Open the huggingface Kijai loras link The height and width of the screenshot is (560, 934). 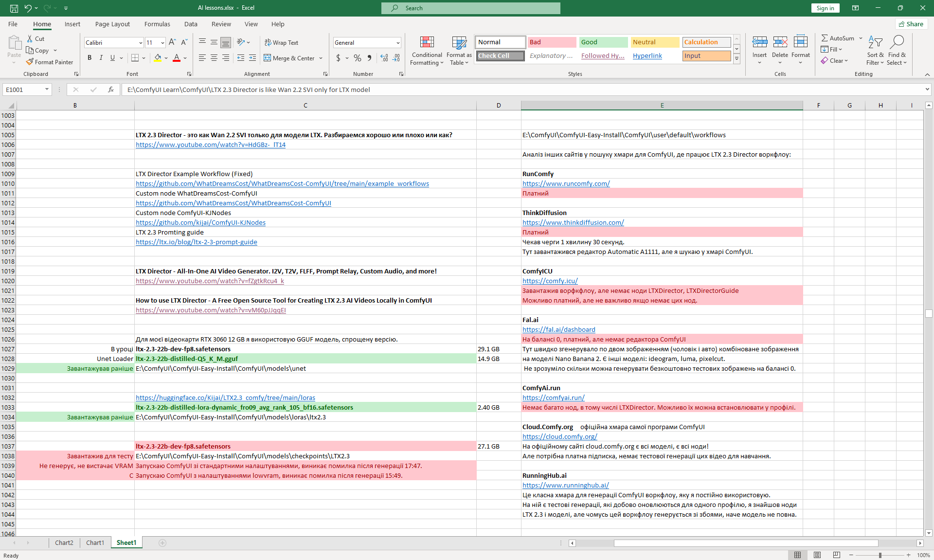tap(225, 397)
